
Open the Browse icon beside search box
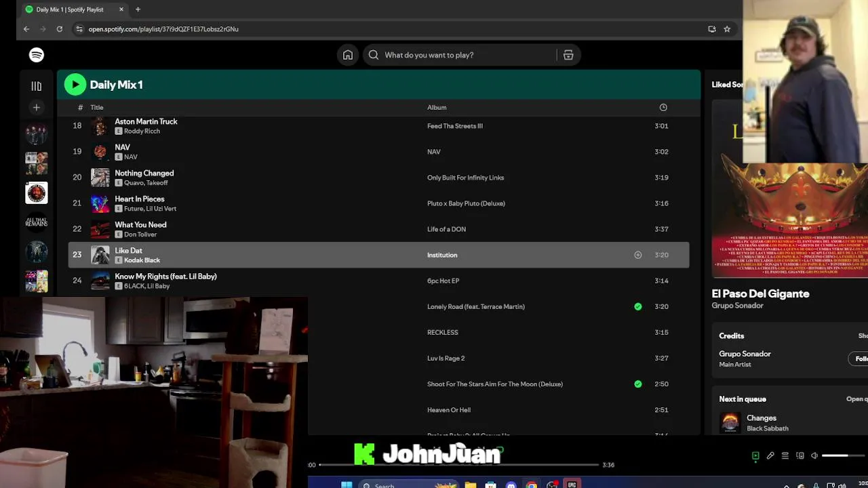(x=568, y=55)
